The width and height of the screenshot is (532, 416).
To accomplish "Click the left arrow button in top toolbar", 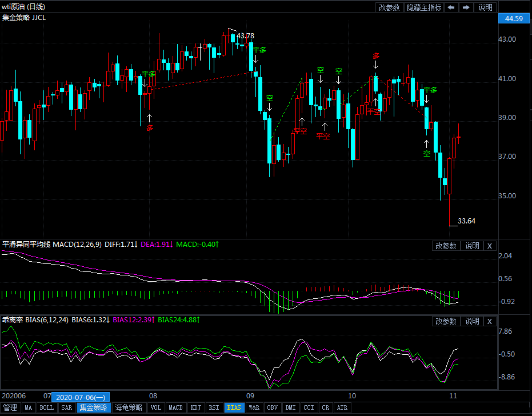I will [x=451, y=7].
